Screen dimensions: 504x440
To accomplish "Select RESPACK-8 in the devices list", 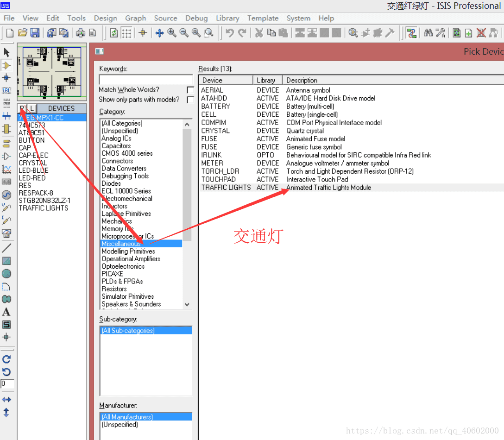I will tap(52, 193).
